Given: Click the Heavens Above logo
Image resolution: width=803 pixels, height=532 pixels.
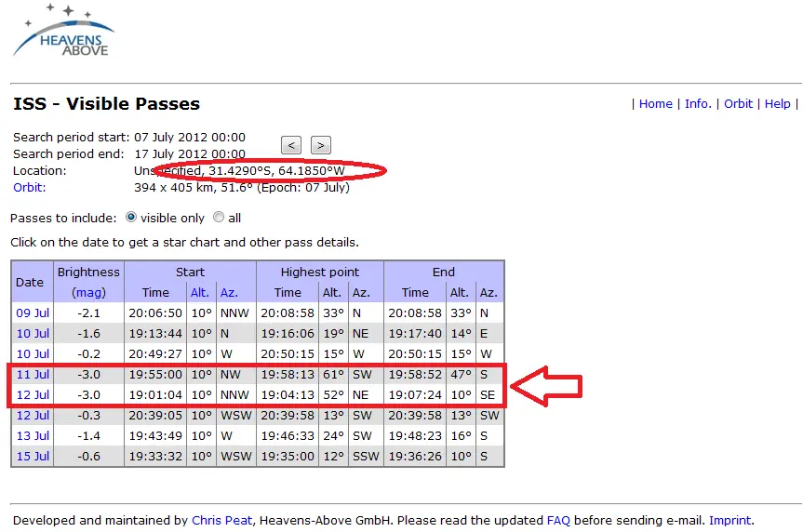Looking at the screenshot, I should (x=63, y=31).
